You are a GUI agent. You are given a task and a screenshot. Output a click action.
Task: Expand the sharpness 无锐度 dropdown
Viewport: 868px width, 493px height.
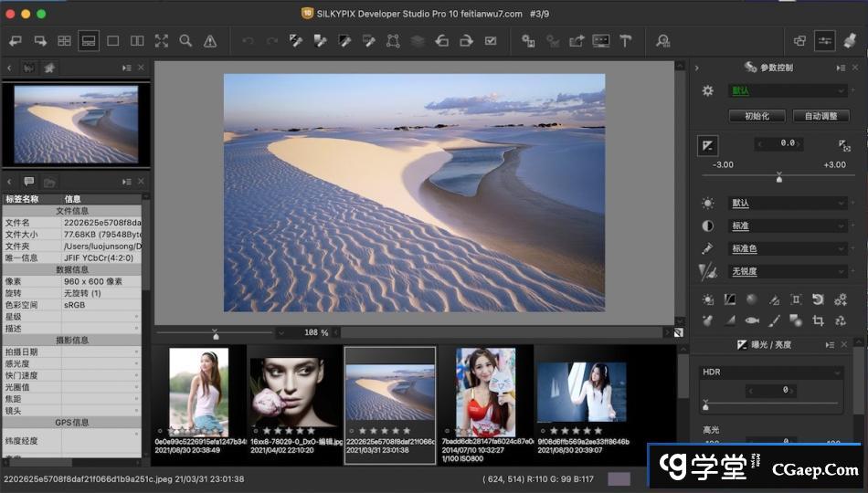788,271
